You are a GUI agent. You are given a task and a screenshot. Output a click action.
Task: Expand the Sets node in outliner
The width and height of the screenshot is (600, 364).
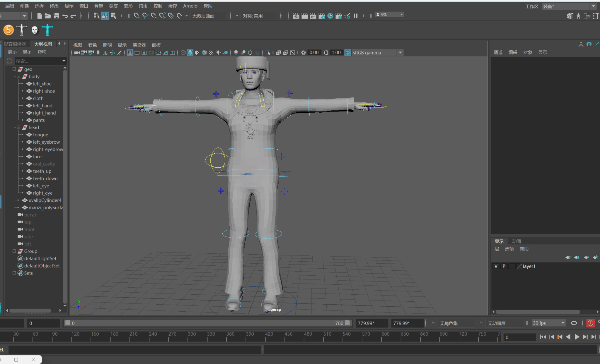14,273
